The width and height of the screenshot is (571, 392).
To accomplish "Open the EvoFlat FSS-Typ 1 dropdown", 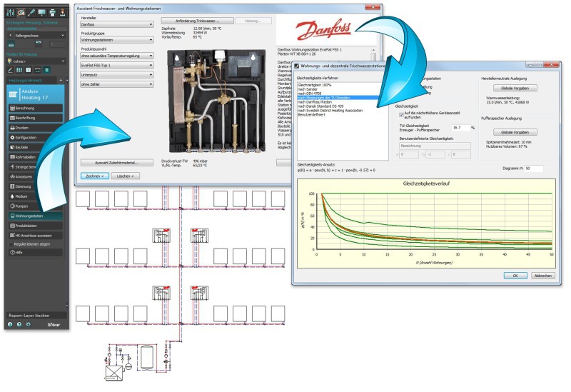I will click(x=117, y=65).
